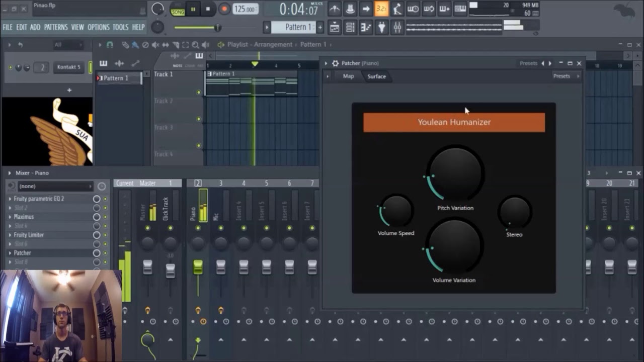The image size is (644, 362).
Task: Open the ADD menu
Action: [35, 27]
